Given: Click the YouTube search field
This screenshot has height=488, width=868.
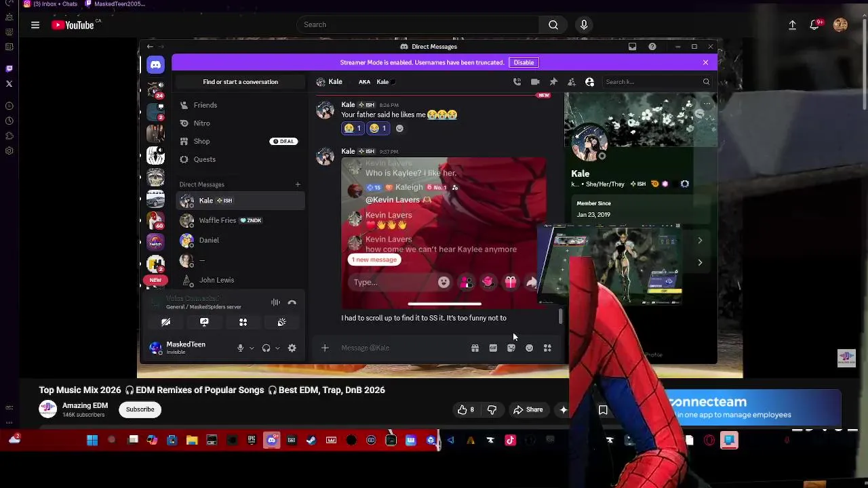Looking at the screenshot, I should (x=418, y=24).
